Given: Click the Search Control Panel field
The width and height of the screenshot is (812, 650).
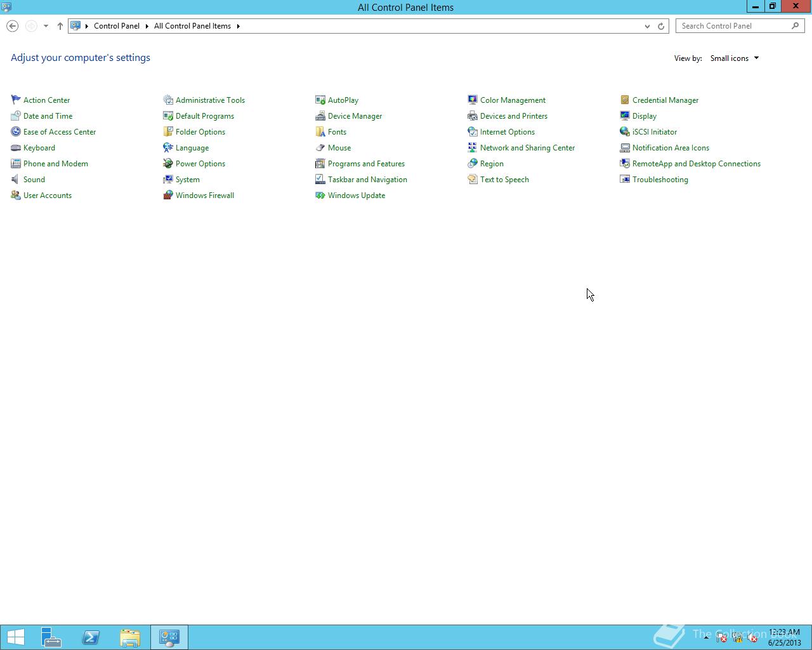Looking at the screenshot, I should click(x=740, y=26).
